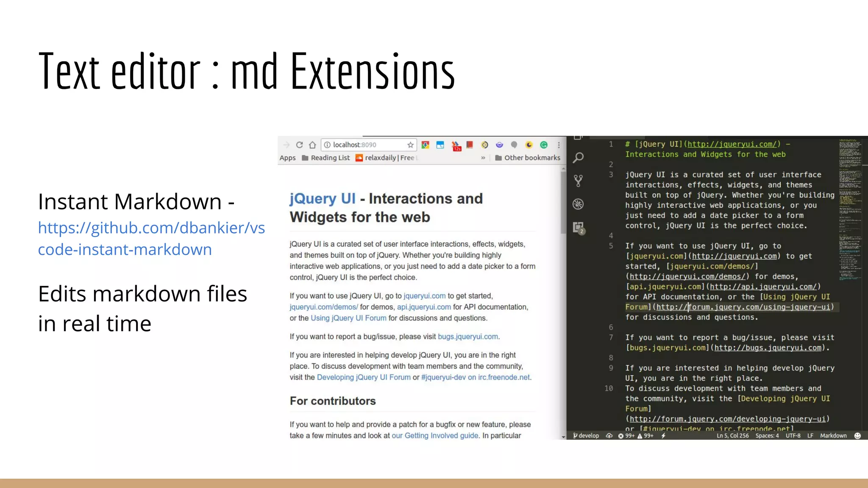Image resolution: width=868 pixels, height=488 pixels.
Task: Open the api.jqueryui.com link
Action: pyautogui.click(x=424, y=307)
